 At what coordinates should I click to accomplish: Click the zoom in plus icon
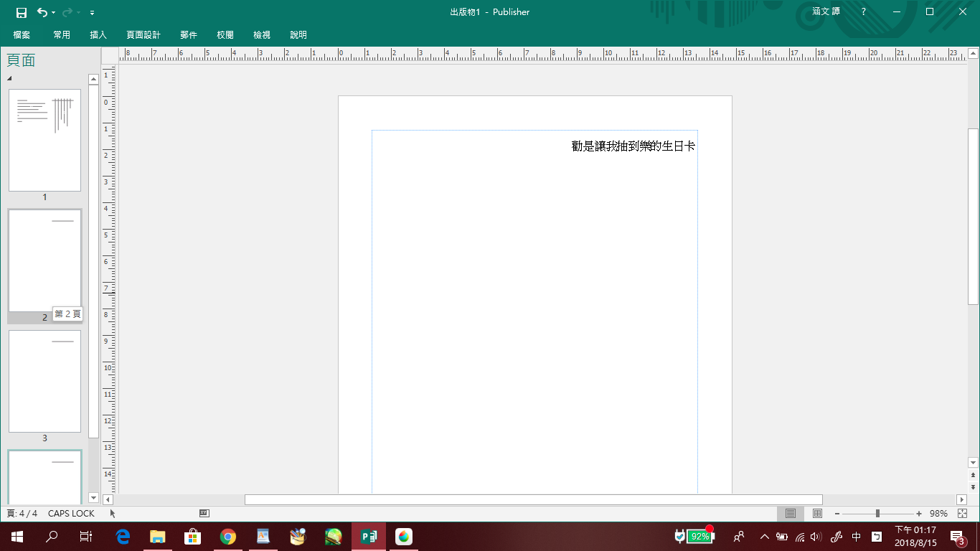[x=919, y=514]
